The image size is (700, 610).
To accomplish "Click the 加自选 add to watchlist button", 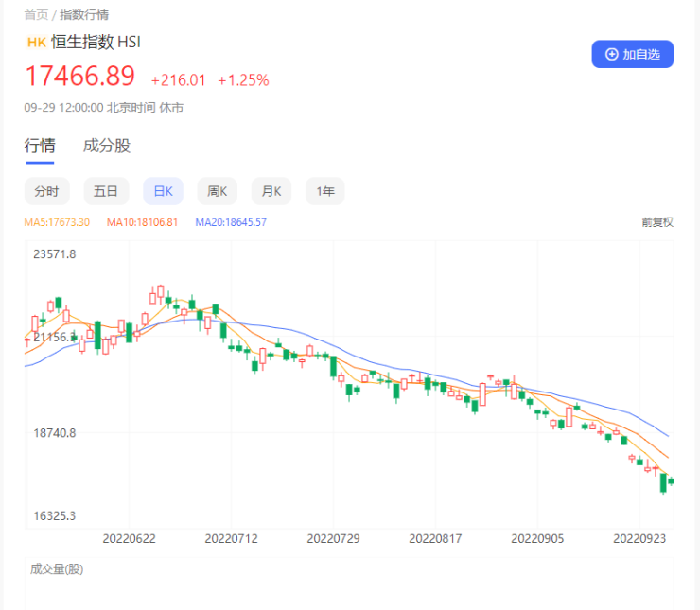I will coord(632,55).
